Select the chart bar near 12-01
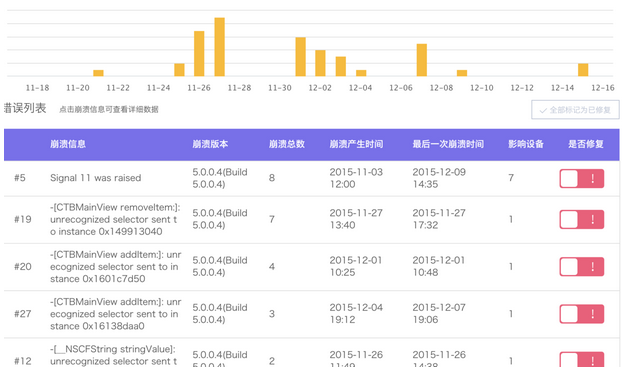This screenshot has width=622, height=378. coord(300,57)
